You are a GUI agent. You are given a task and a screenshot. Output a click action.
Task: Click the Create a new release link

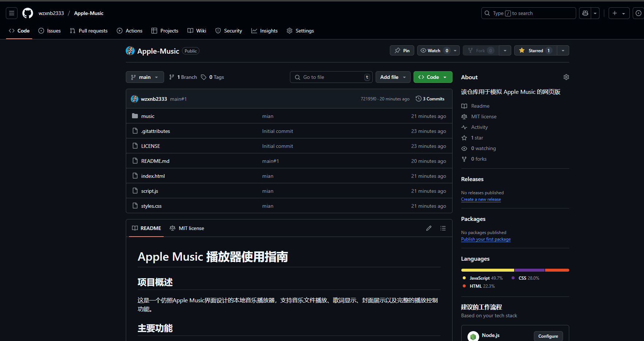[481, 199]
